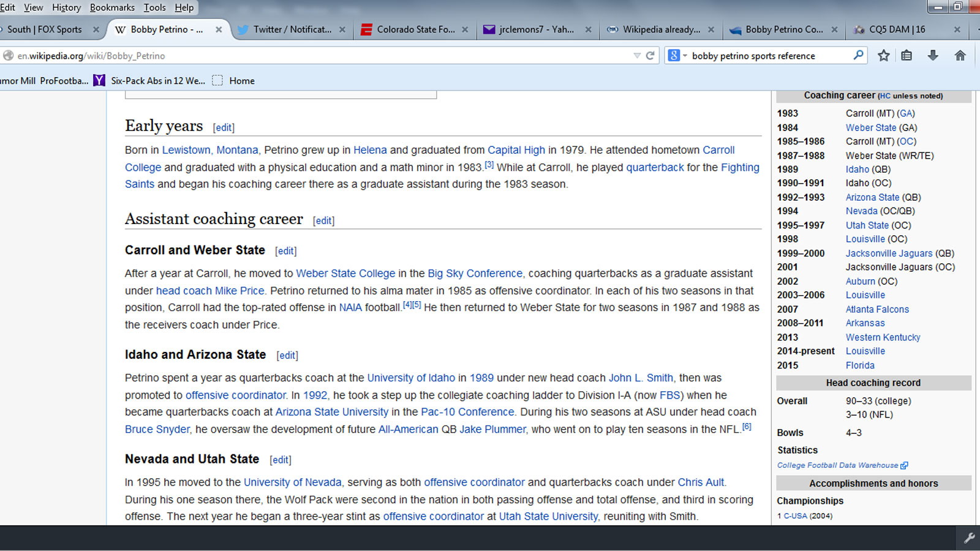Close the Wikipedia already tab
This screenshot has height=551, width=980.
tap(710, 29)
